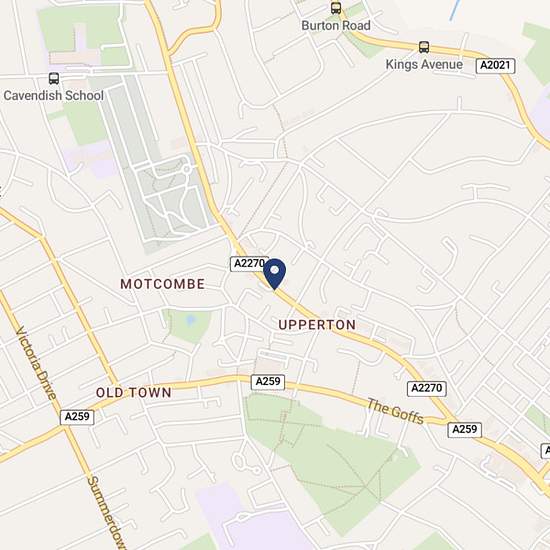Select the UPPERTON neighborhood label
The height and width of the screenshot is (550, 550).
pyautogui.click(x=317, y=325)
